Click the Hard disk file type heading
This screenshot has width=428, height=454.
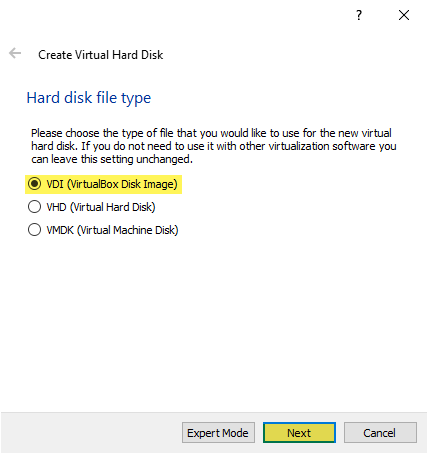point(89,98)
